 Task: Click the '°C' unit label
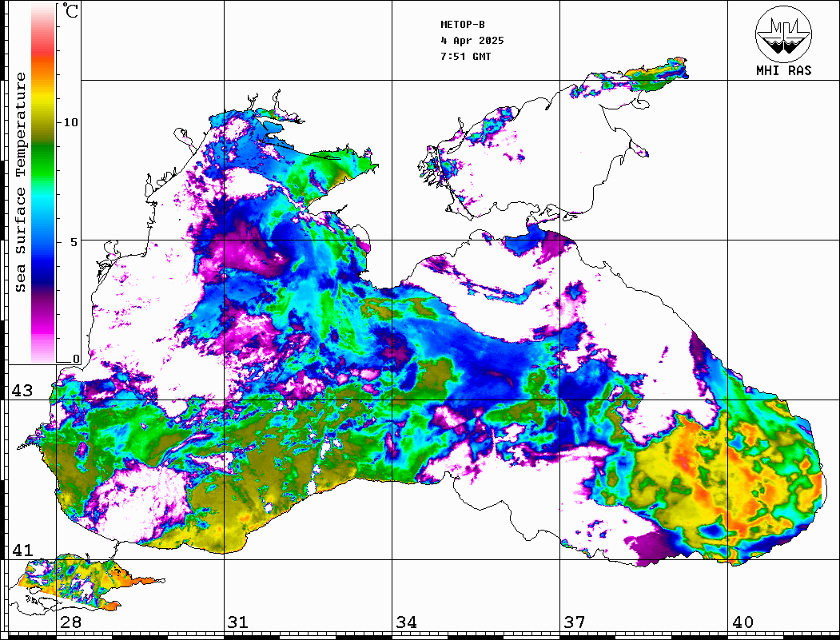(x=70, y=10)
